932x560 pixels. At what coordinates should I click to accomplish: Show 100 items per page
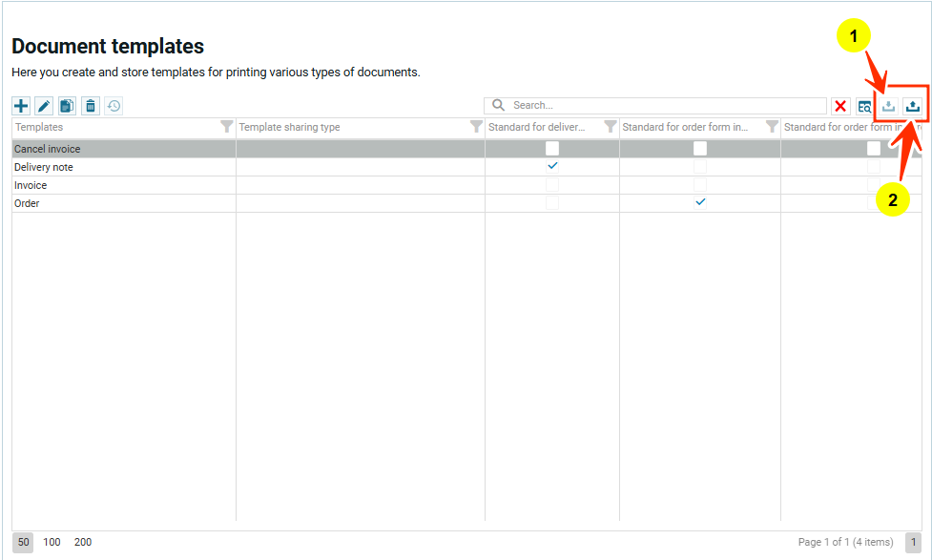tap(52, 542)
